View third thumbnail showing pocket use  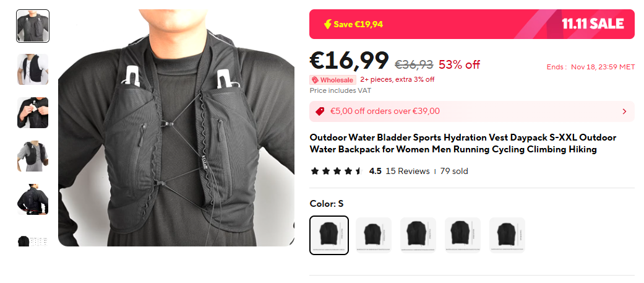pos(33,113)
